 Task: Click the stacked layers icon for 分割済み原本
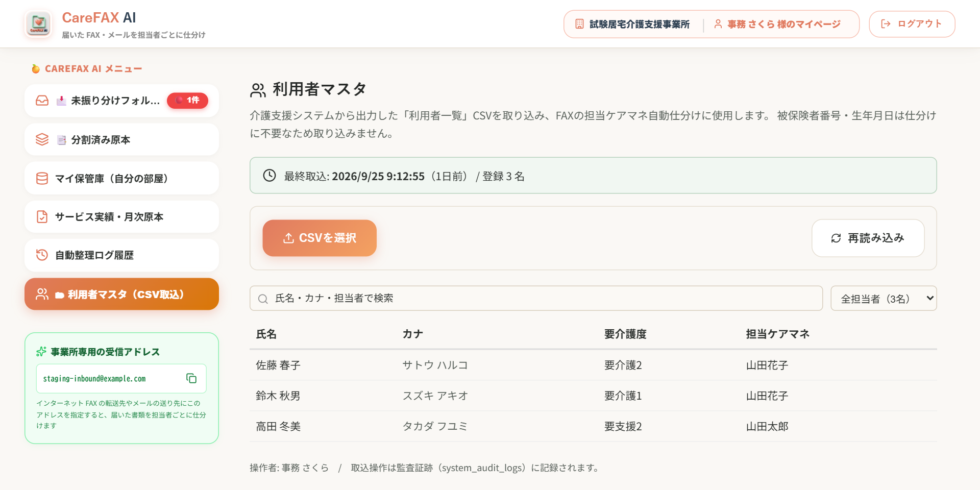coord(42,139)
